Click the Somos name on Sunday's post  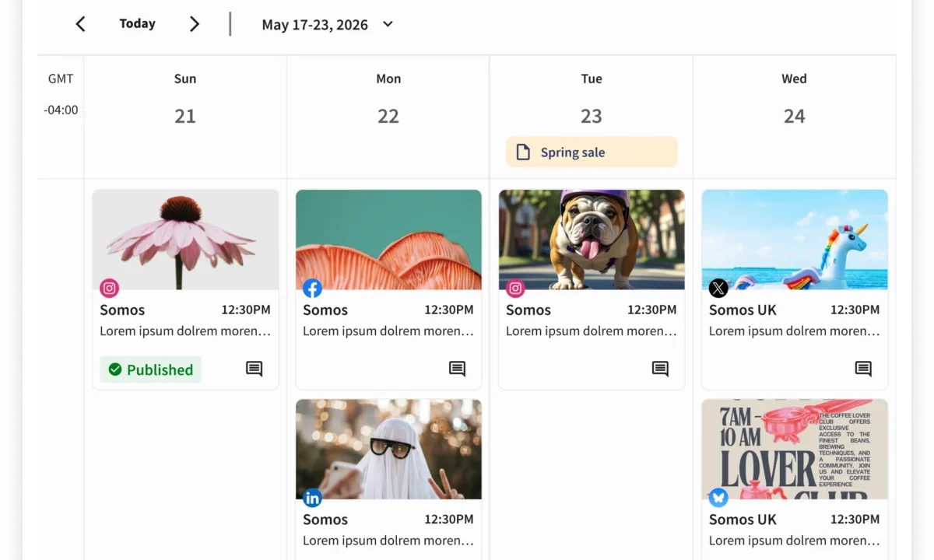(x=122, y=310)
